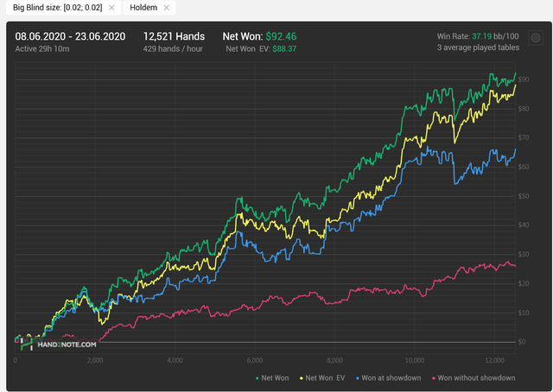Select the Holdem filter chip label
This screenshot has width=553, height=392.
coord(143,8)
